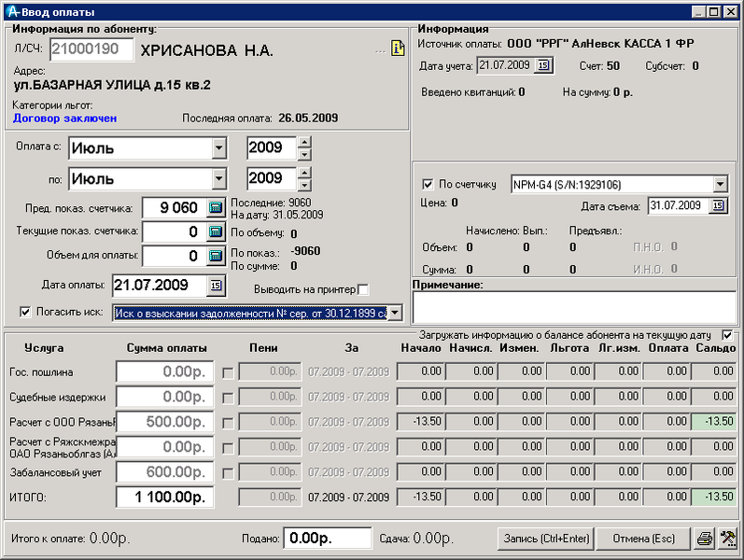Open calendar next to Дата оплаты
The height and width of the screenshot is (560, 744).
[216, 285]
